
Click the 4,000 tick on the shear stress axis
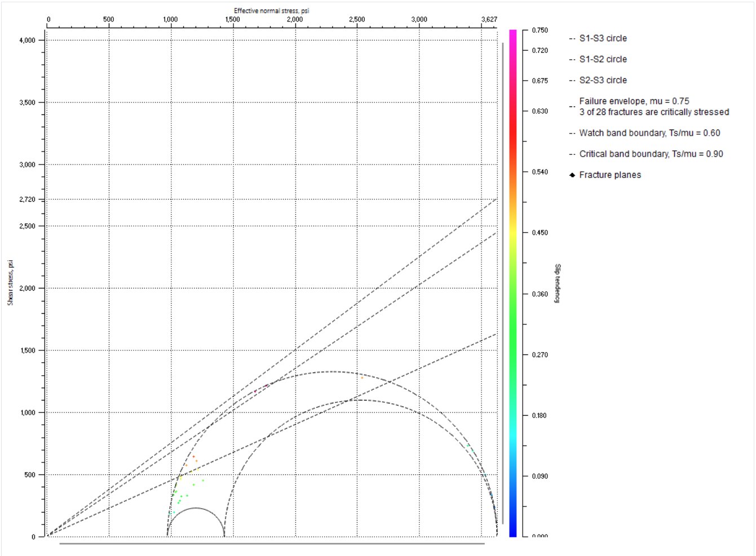pos(27,41)
